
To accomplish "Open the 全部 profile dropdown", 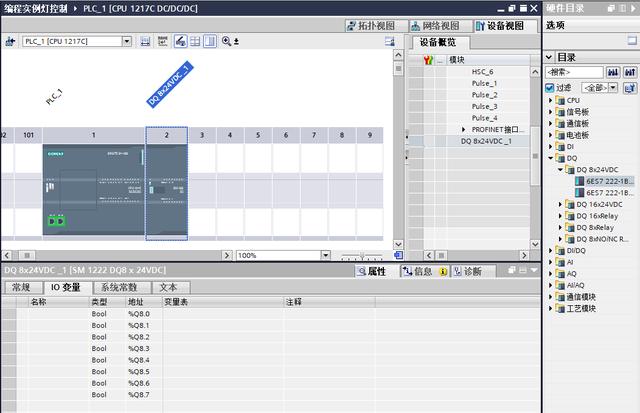I will [x=613, y=88].
